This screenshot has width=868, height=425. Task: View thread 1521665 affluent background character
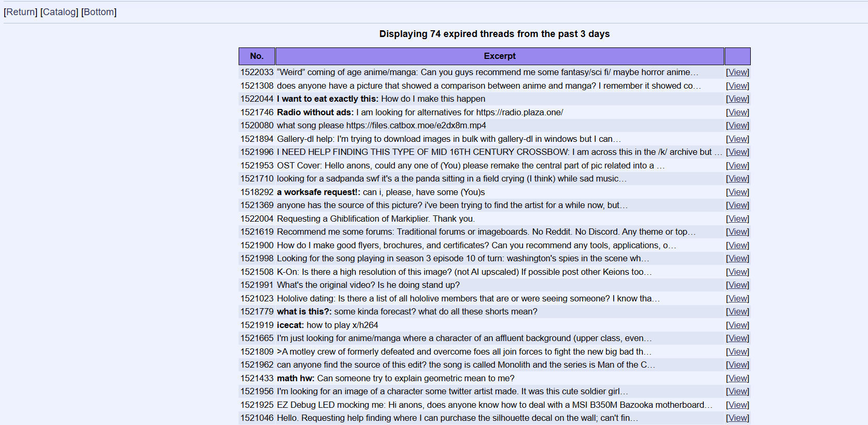(738, 338)
